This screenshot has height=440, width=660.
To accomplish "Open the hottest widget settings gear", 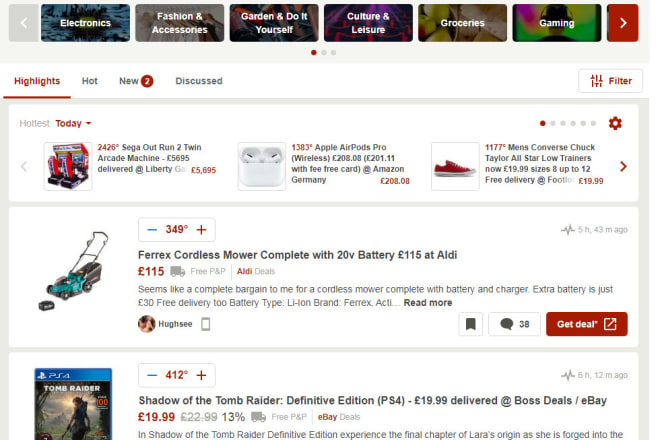I will (x=615, y=123).
